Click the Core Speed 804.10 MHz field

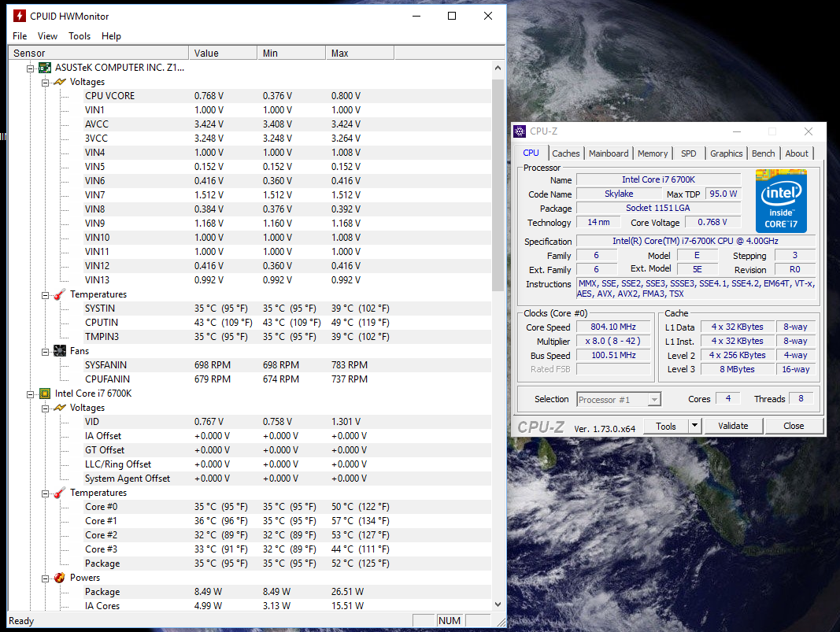point(613,327)
